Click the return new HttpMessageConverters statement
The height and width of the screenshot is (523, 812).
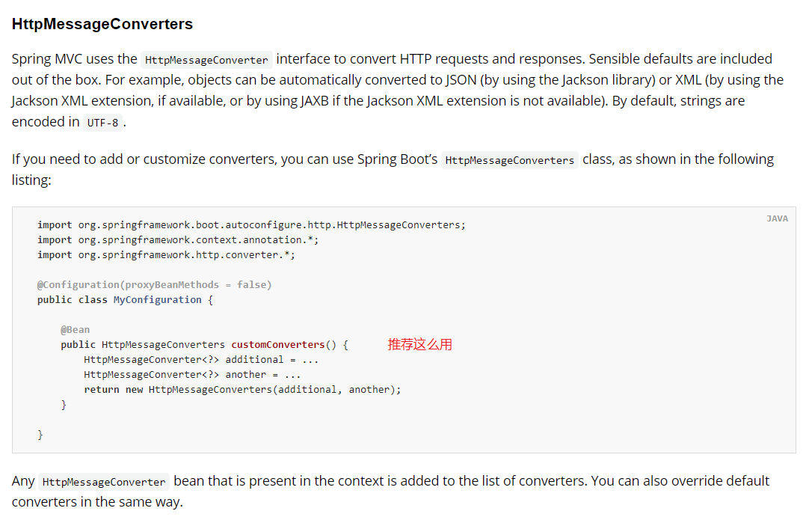click(242, 390)
